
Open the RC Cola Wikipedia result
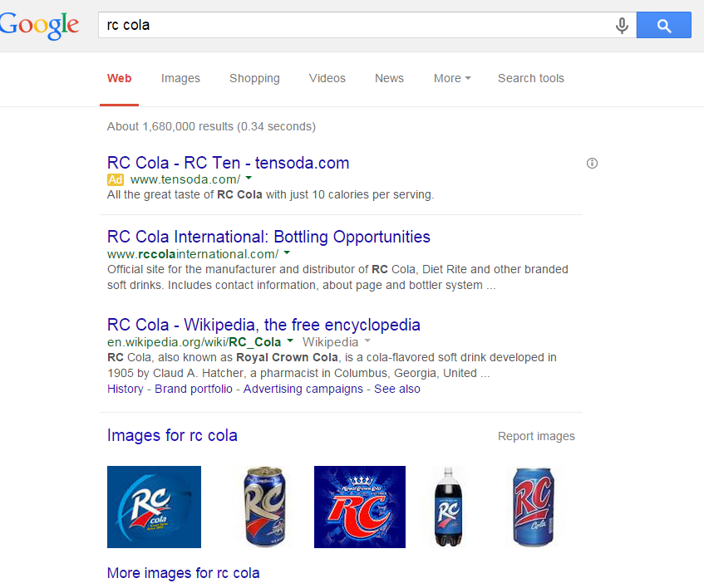click(263, 325)
